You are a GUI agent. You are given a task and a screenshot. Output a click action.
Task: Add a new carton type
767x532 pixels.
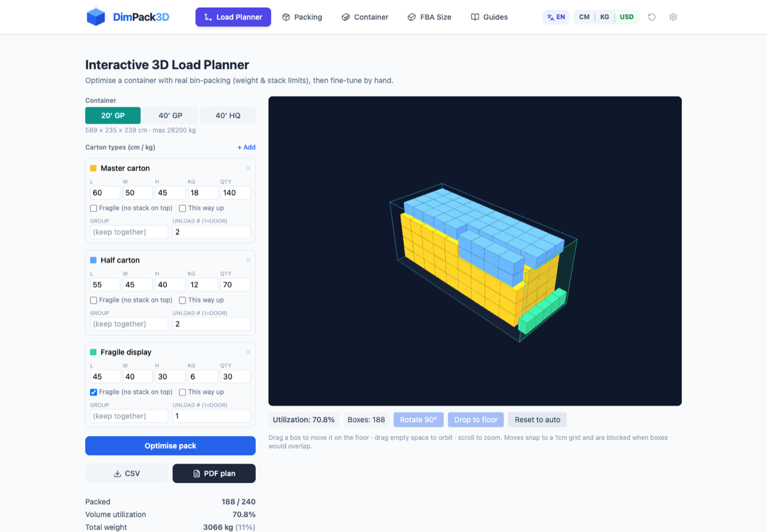(x=247, y=148)
